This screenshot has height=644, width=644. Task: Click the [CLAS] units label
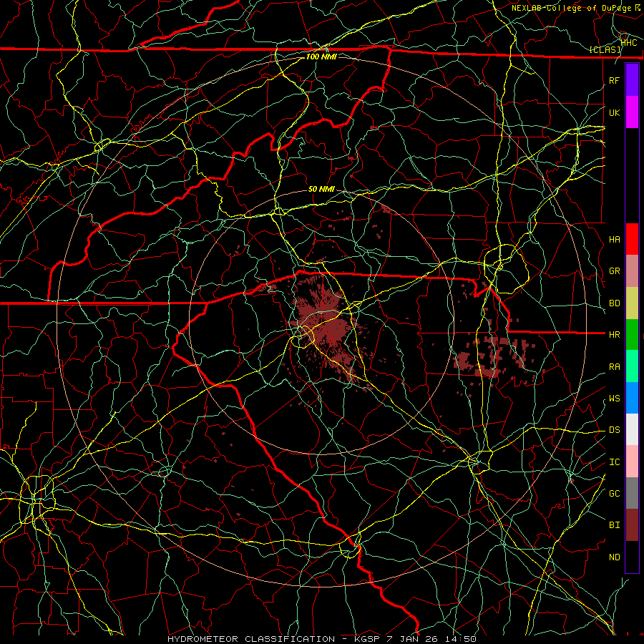coord(605,49)
